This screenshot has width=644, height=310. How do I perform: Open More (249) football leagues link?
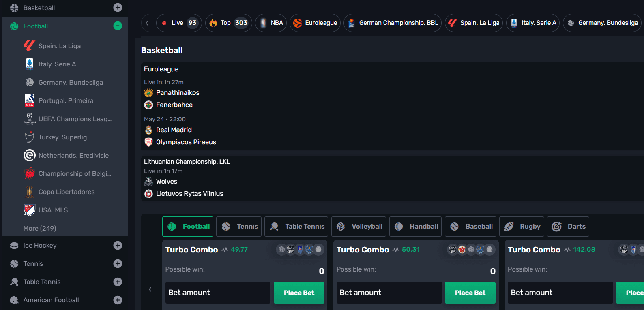[x=40, y=228]
